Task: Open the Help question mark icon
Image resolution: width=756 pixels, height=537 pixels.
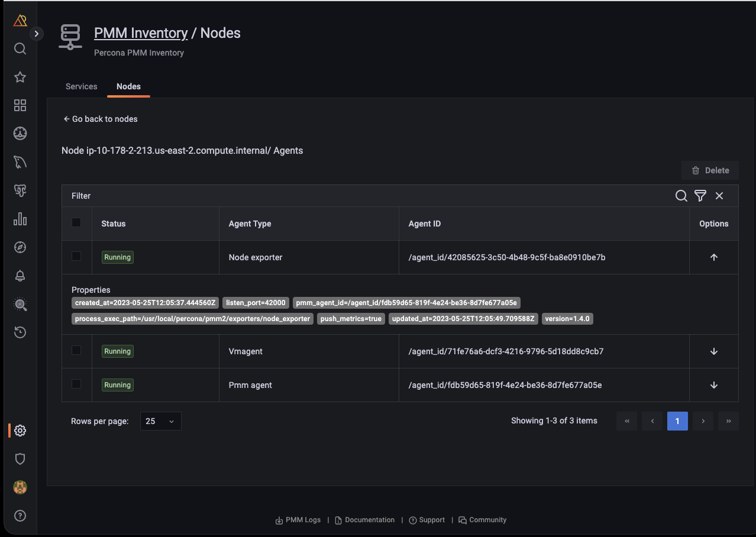Action: point(20,516)
